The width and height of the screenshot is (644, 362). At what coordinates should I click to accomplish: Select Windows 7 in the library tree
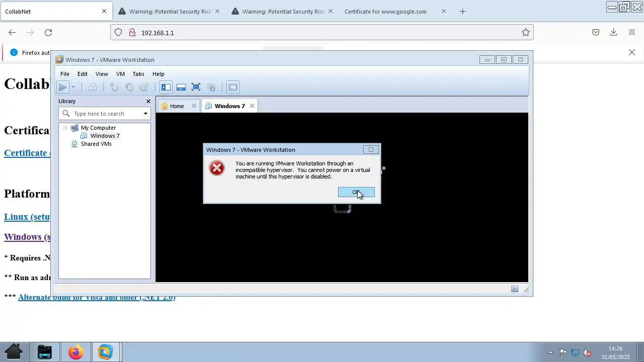[x=105, y=136]
